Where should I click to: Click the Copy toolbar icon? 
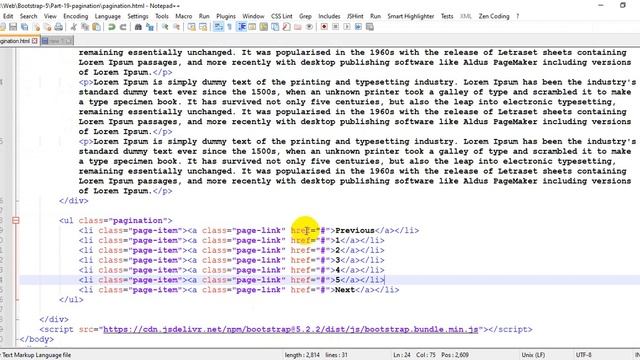[x=85, y=27]
